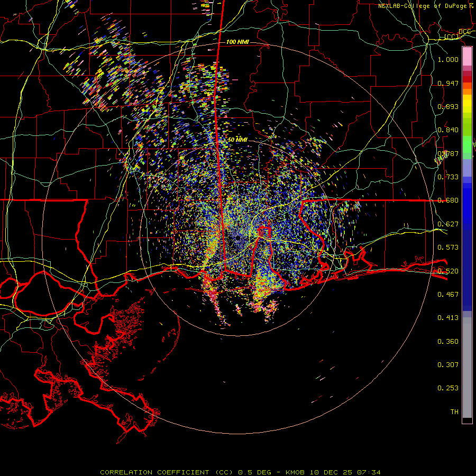
Task: Click the 0.680 legend value
Action: coord(448,200)
